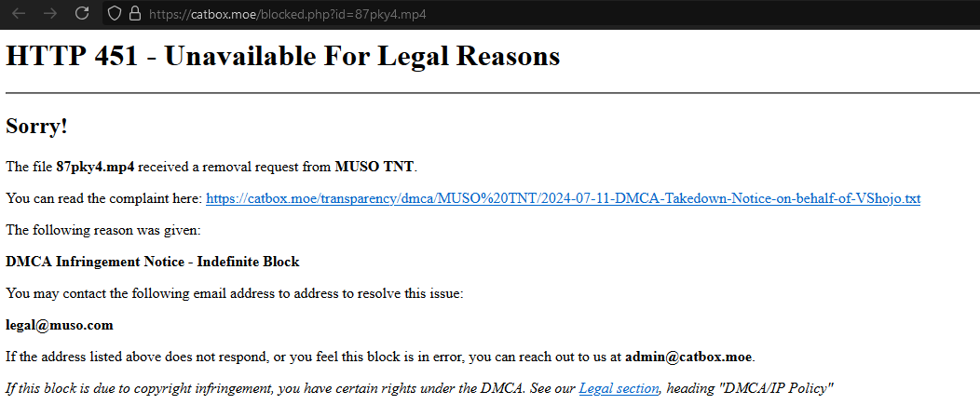Click the admin@catbox.moe email address
The height and width of the screenshot is (418, 980).
pos(689,357)
